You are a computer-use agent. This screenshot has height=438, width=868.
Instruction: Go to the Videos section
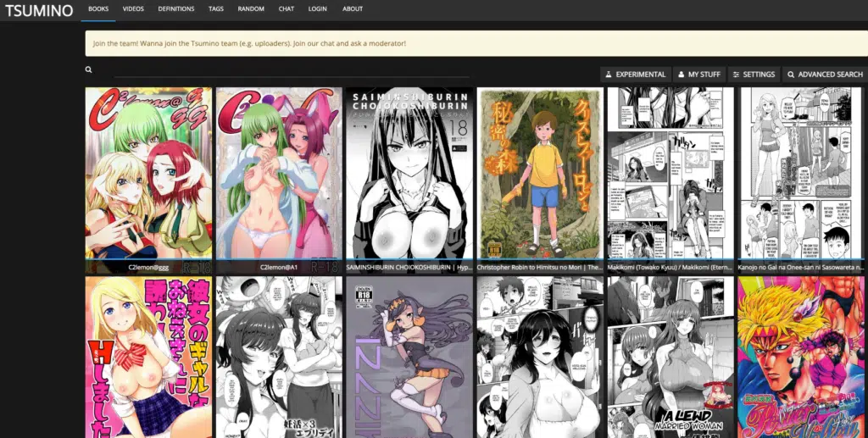tap(133, 8)
